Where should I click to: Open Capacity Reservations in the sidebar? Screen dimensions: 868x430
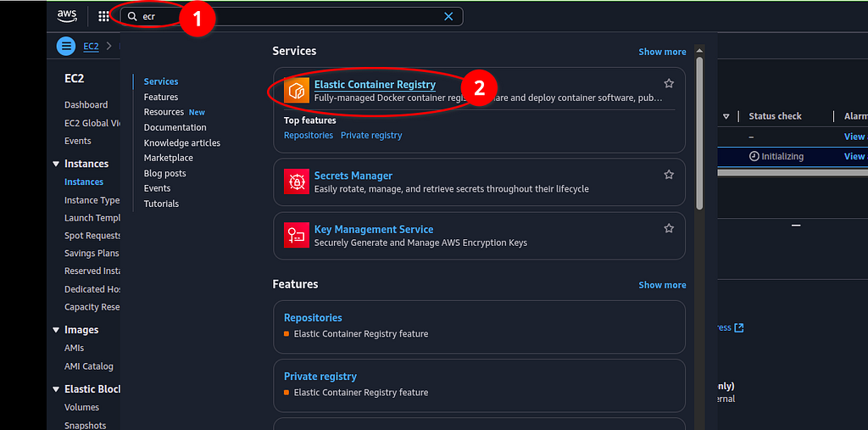click(92, 307)
